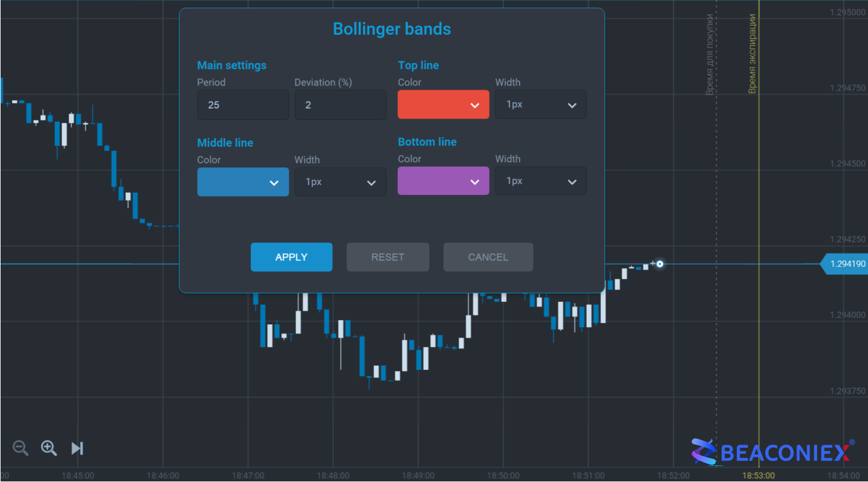The width and height of the screenshot is (868, 482).
Task: Open Bottom line purple color picker
Action: click(x=443, y=181)
